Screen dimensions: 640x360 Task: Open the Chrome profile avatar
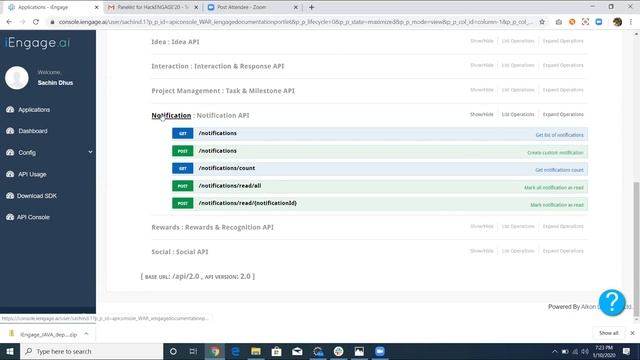pos(617,22)
